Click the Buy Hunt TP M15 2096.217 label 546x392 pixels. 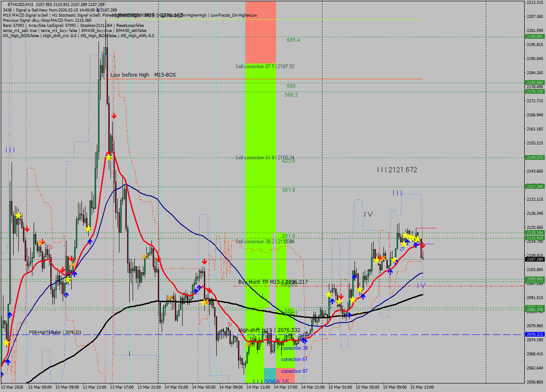[x=273, y=282]
